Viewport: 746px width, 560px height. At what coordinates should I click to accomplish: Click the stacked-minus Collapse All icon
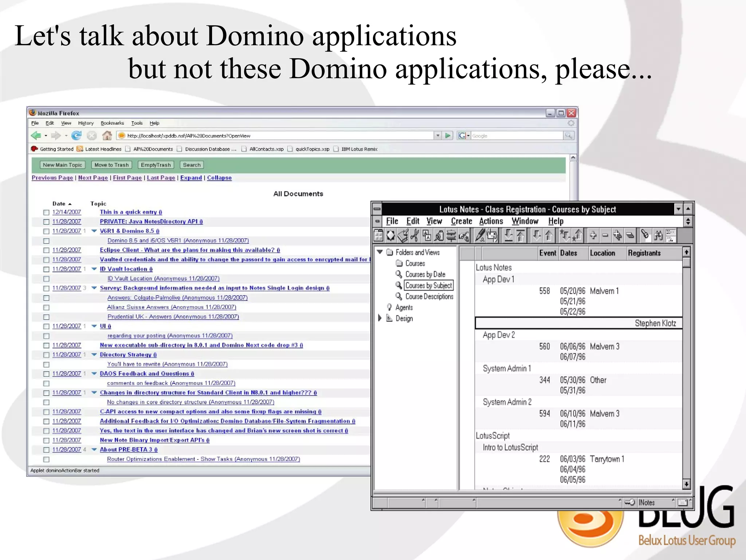click(x=629, y=236)
